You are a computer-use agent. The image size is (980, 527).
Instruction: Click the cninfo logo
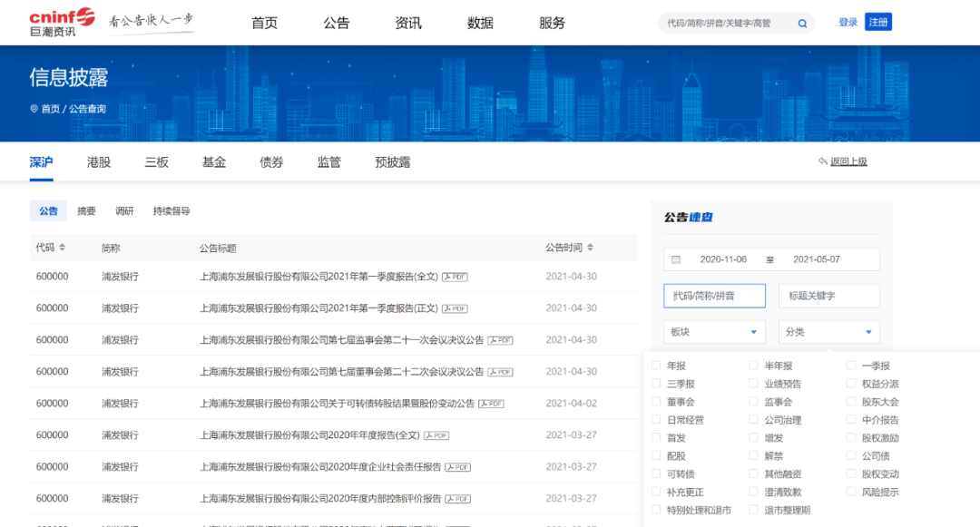pyautogui.click(x=62, y=23)
